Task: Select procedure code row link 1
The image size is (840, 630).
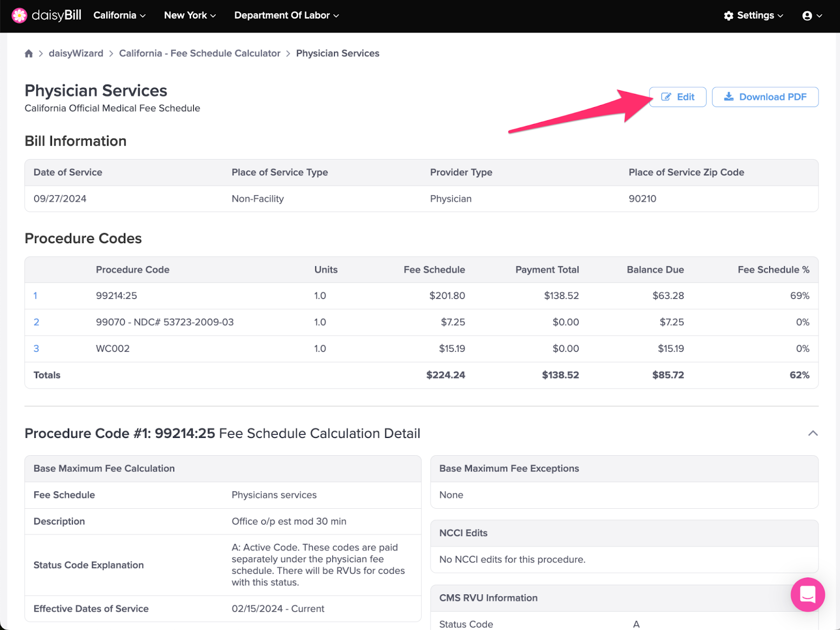Action: coord(35,296)
